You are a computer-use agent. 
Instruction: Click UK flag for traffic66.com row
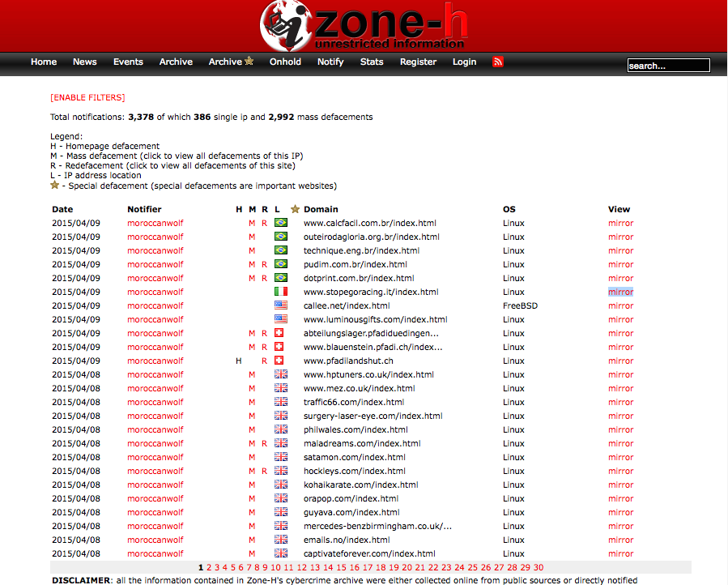pos(280,402)
